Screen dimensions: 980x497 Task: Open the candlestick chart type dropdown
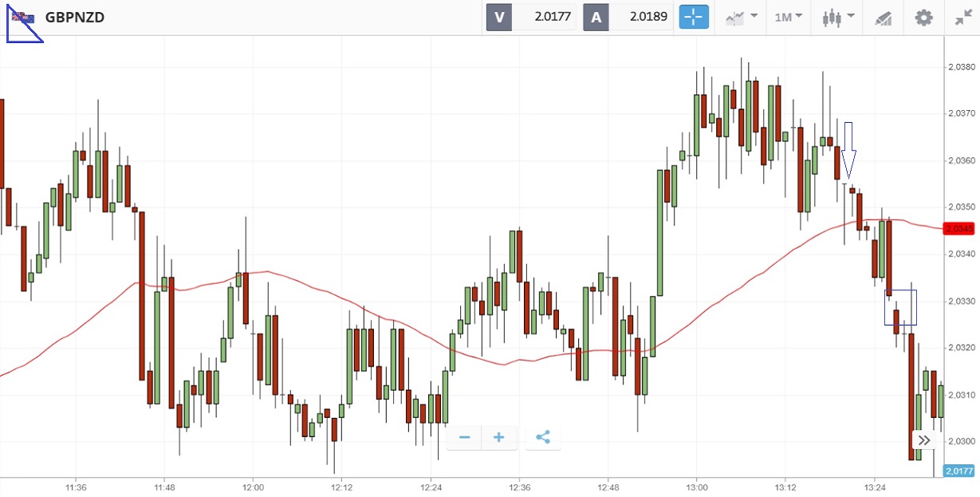point(839,17)
